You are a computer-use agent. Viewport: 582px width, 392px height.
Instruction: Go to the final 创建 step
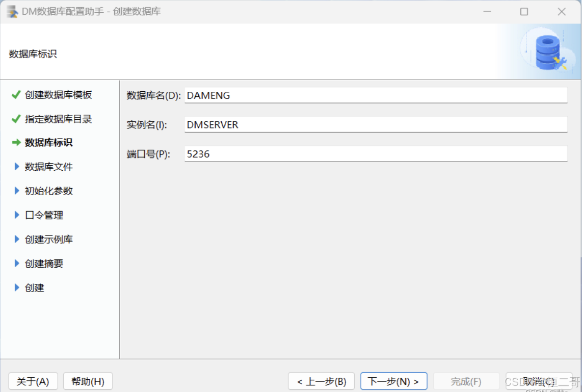[x=34, y=288]
